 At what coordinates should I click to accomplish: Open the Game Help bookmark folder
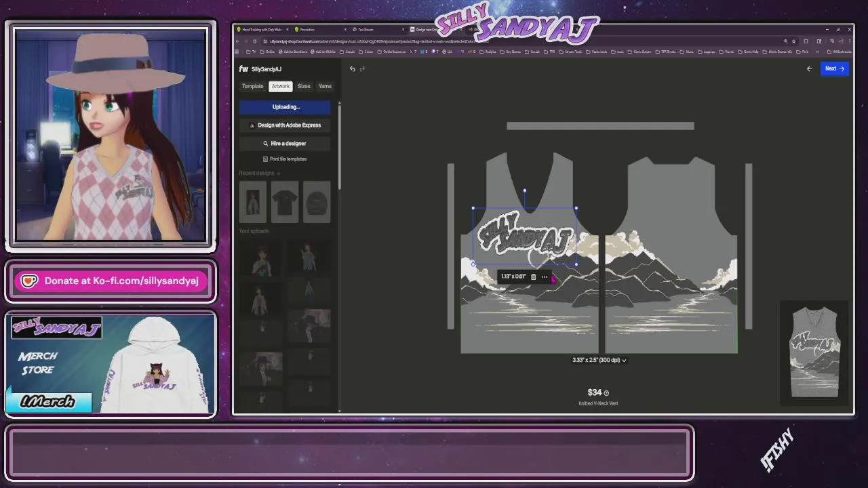749,52
